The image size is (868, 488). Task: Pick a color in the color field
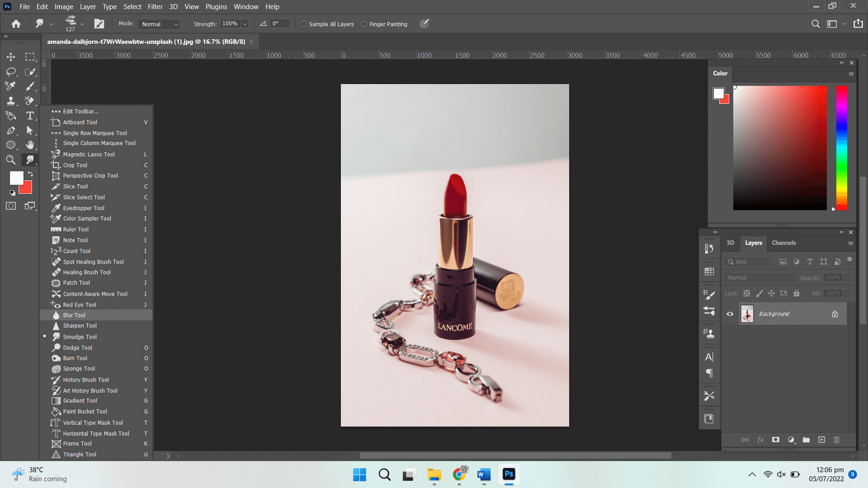[x=780, y=148]
